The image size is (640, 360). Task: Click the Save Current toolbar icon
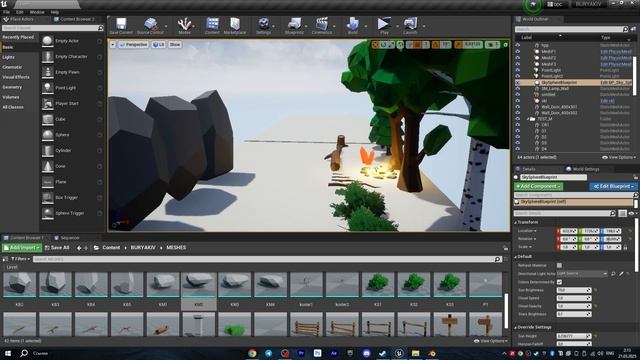[121, 24]
